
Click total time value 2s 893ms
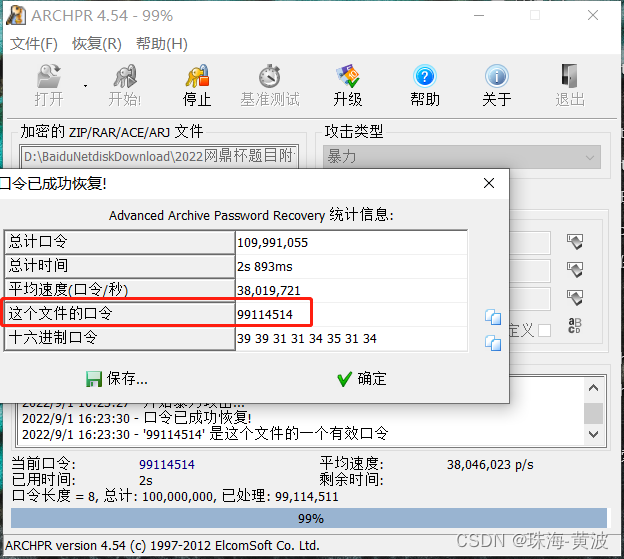coord(351,266)
